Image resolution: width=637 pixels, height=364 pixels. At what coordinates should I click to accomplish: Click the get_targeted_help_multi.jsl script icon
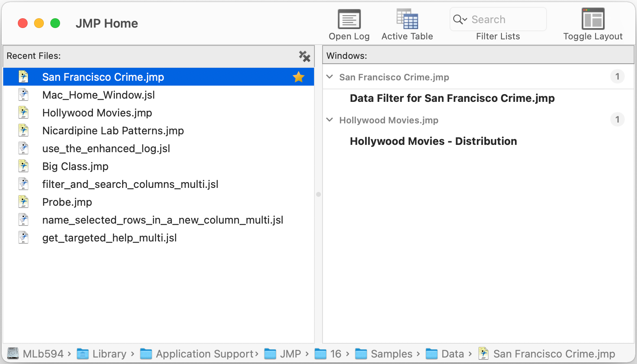point(24,238)
